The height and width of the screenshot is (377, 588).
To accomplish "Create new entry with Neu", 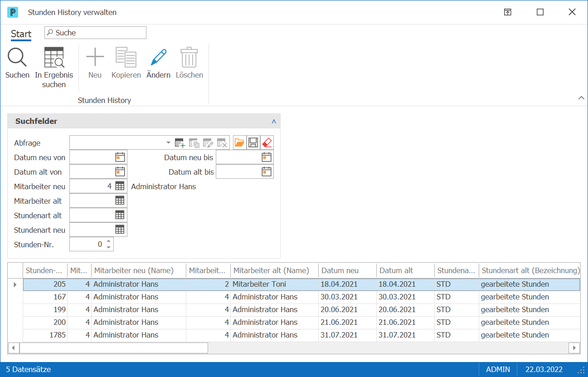I will pyautogui.click(x=95, y=63).
